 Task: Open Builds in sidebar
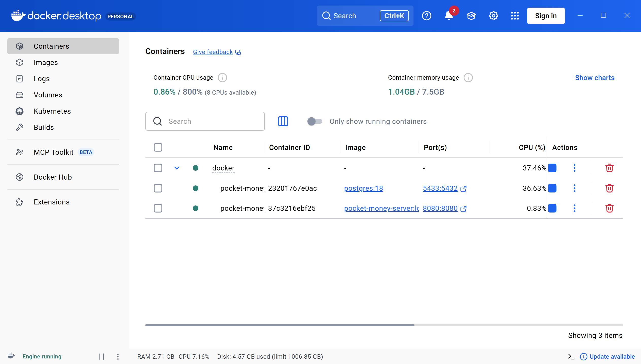[63, 127]
